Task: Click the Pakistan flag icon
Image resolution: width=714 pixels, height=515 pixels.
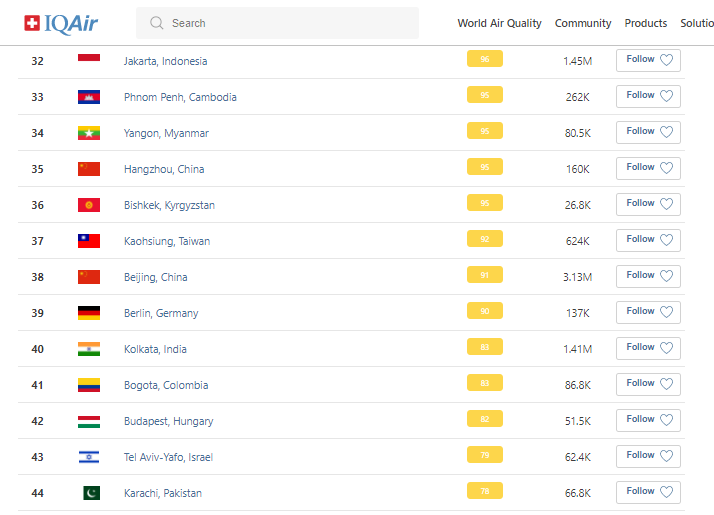Action: pos(91,493)
